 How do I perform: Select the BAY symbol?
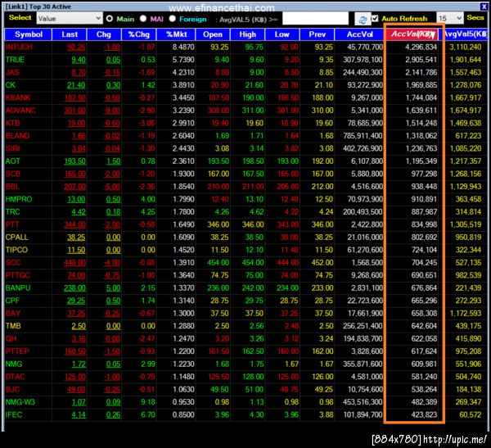click(13, 313)
